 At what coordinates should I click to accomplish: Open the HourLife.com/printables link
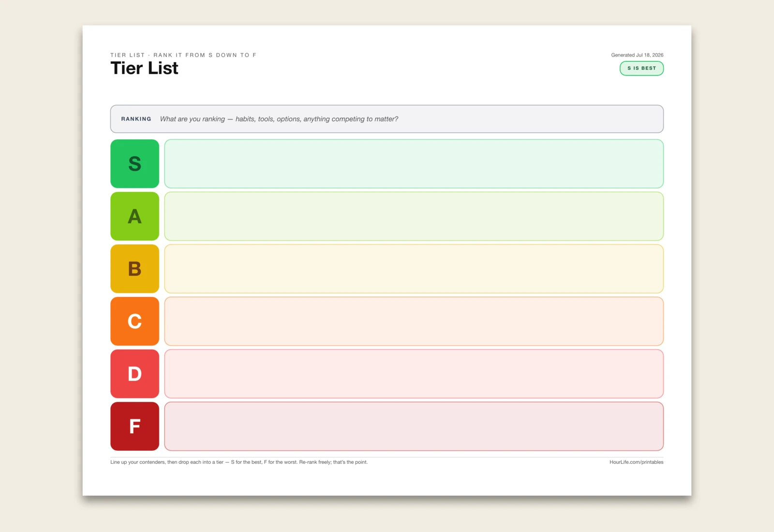coord(636,462)
